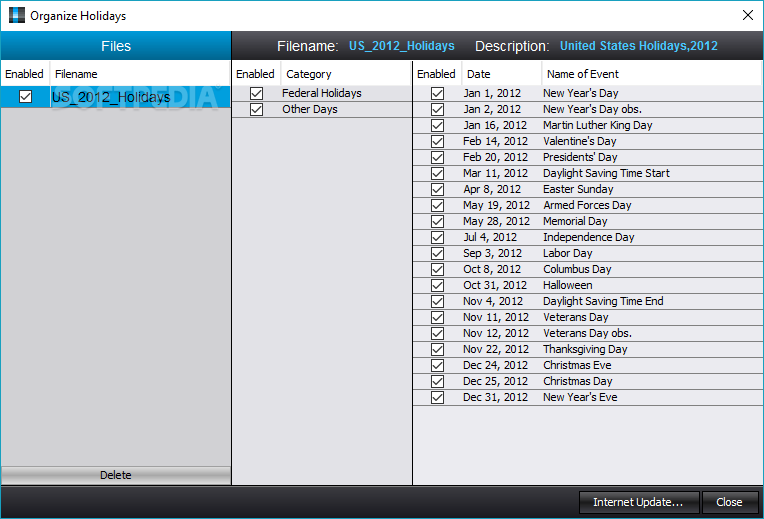Screen dimensions: 764x519
Task: Click the Enabled header in the category list
Action: [256, 74]
